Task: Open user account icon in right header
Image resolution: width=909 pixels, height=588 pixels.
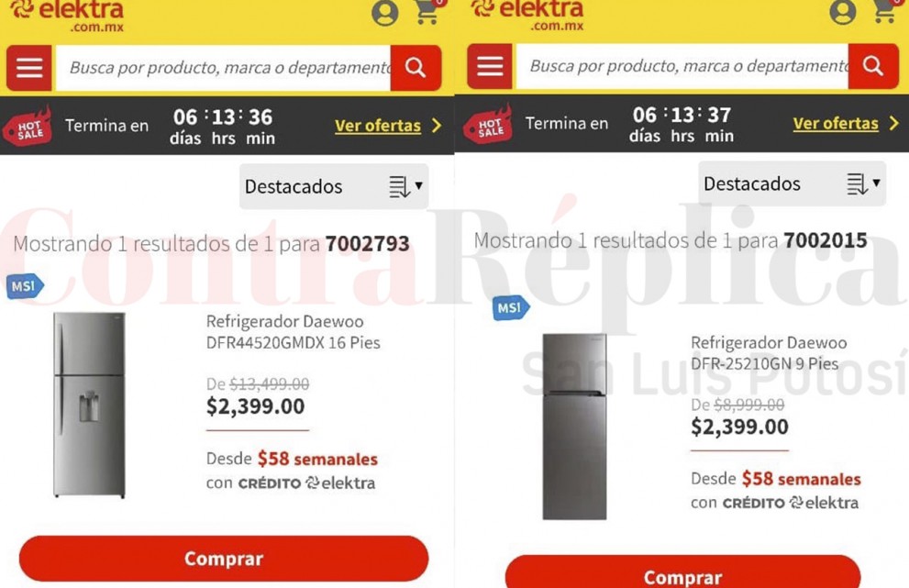Action: pyautogui.click(x=842, y=12)
